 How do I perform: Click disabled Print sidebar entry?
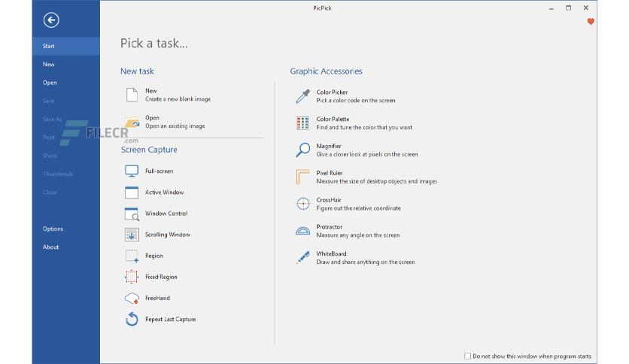[x=49, y=138]
